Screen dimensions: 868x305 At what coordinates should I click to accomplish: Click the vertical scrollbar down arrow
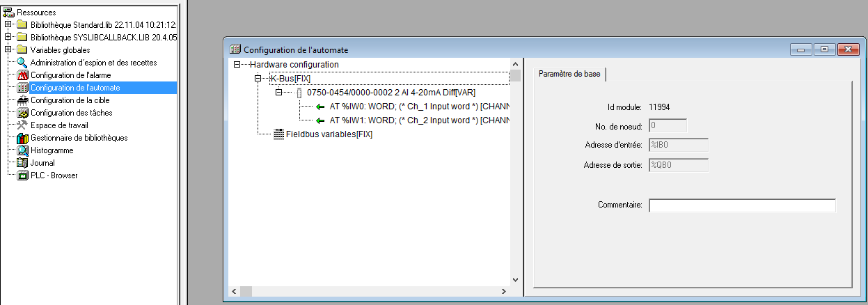[x=516, y=279]
